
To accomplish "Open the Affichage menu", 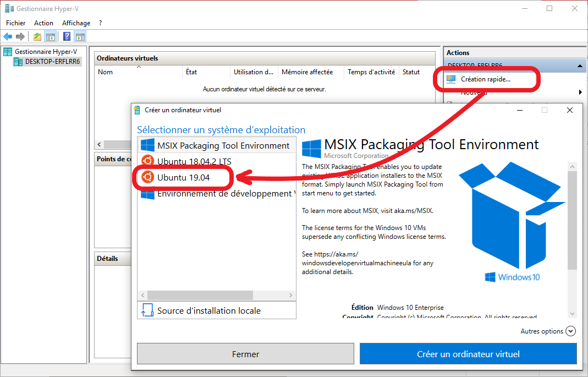I will [76, 23].
